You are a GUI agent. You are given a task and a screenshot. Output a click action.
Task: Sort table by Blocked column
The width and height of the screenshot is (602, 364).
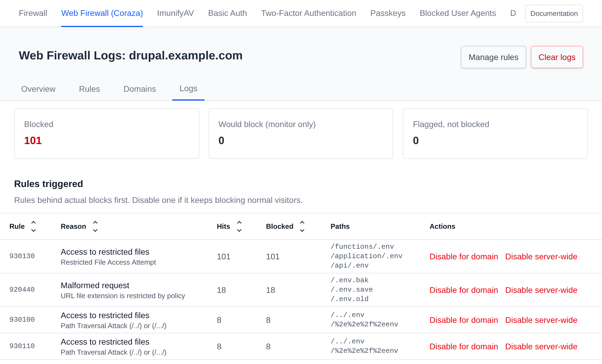pos(285,226)
